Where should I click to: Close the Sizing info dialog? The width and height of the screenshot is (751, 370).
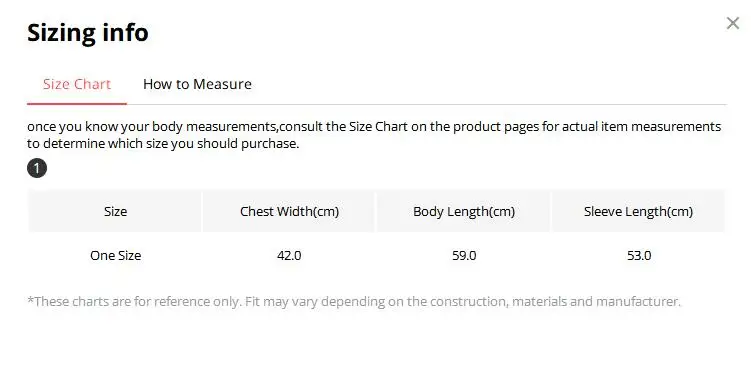point(733,23)
